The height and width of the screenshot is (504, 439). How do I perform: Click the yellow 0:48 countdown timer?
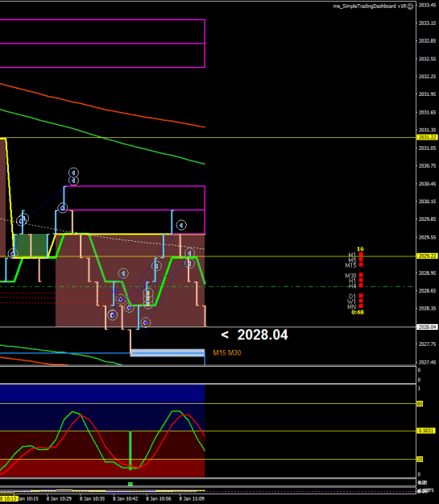(358, 312)
